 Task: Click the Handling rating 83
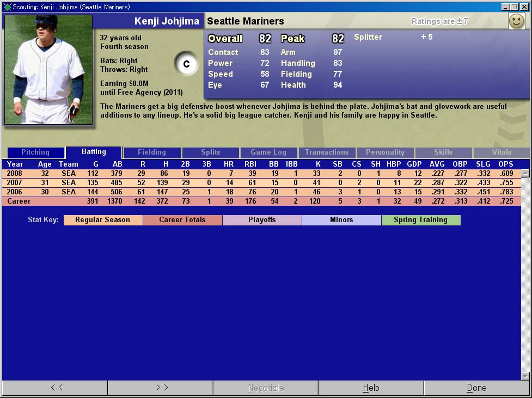(338, 63)
